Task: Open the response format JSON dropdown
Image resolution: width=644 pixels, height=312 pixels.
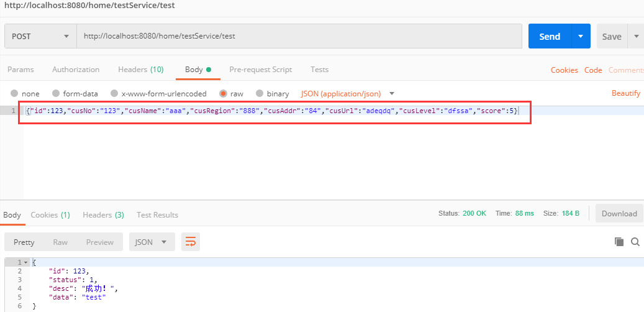Action: tap(152, 242)
